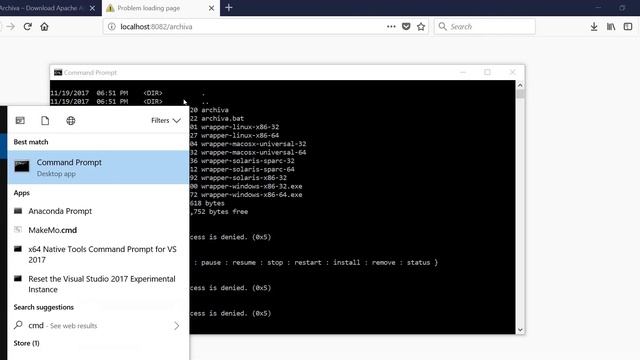Bookmark this page with the star
This screenshot has width=640, height=360.
tap(421, 27)
